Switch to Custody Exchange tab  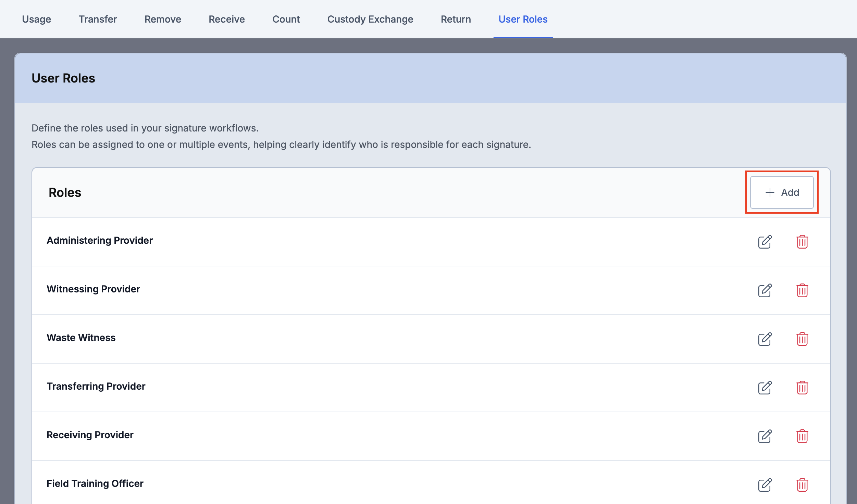(x=370, y=19)
